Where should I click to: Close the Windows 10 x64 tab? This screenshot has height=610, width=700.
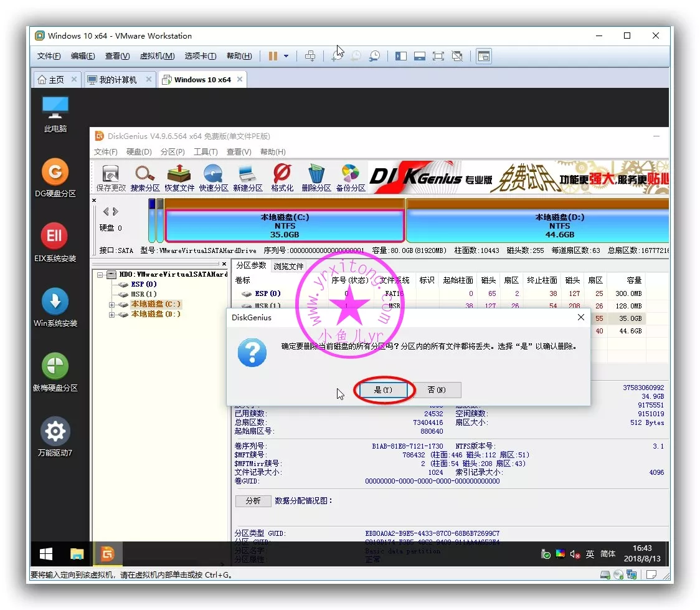(240, 79)
